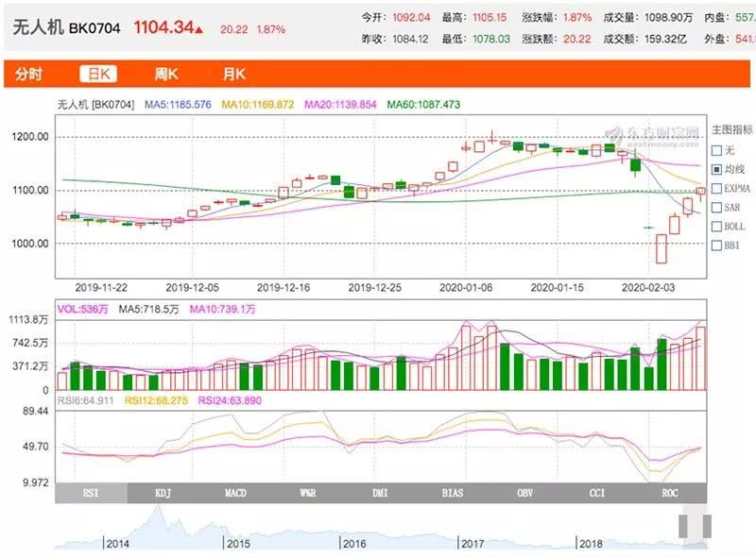756x558 pixels.
Task: Select the OBV indicator tab
Action: point(524,492)
